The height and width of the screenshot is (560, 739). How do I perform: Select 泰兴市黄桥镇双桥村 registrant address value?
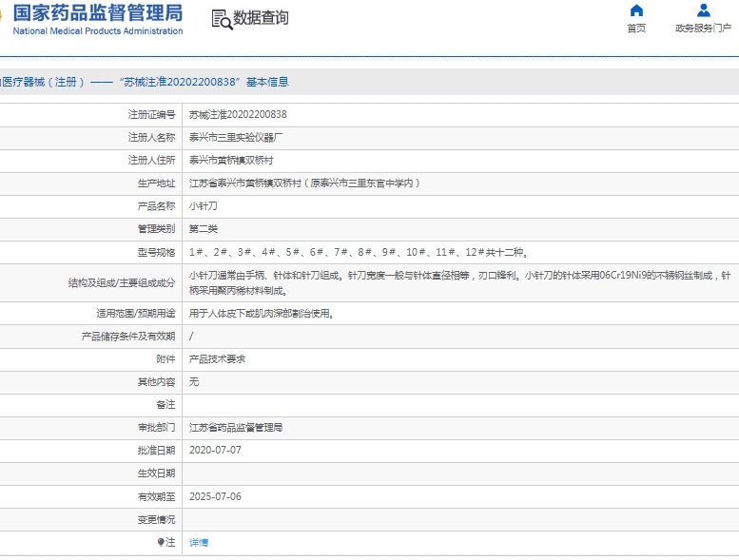click(231, 160)
